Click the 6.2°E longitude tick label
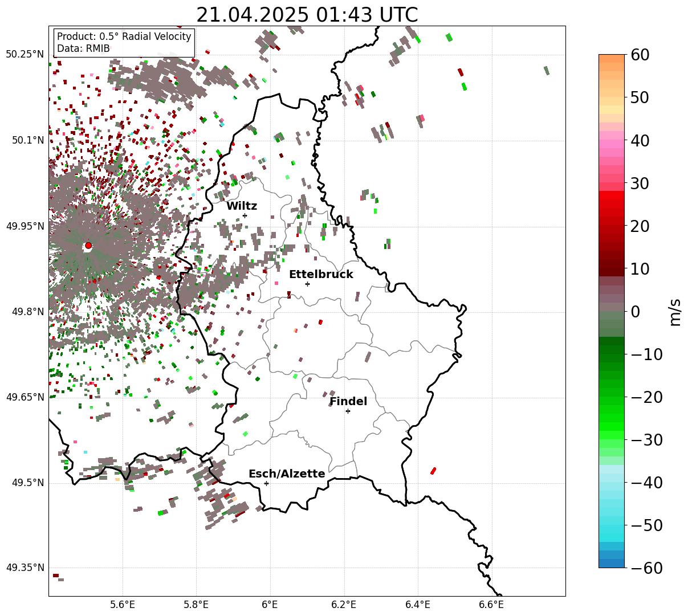688x616 pixels. pyautogui.click(x=344, y=604)
